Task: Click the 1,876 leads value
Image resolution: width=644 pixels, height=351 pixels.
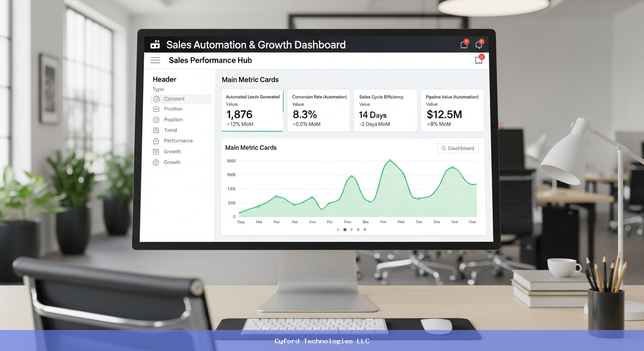Action: pos(240,114)
